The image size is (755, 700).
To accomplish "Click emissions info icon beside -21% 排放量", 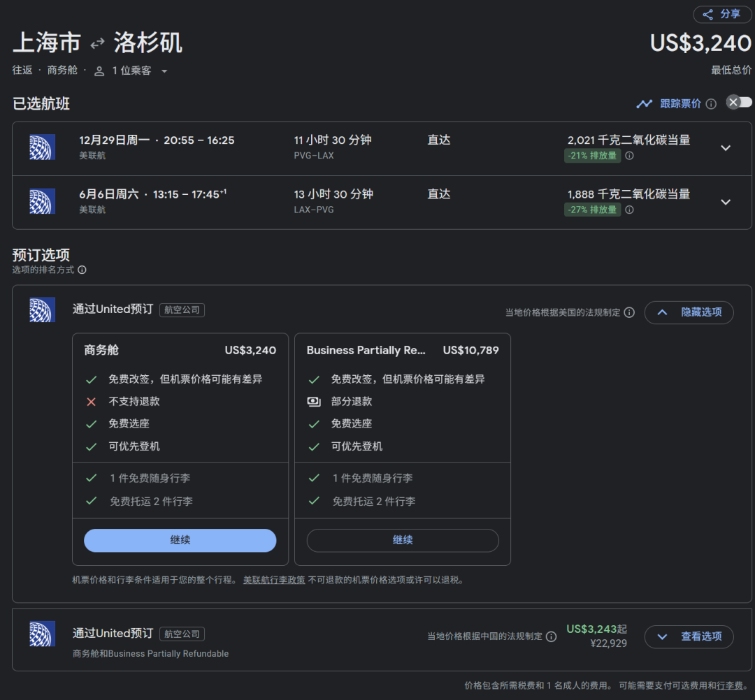I will 629,156.
